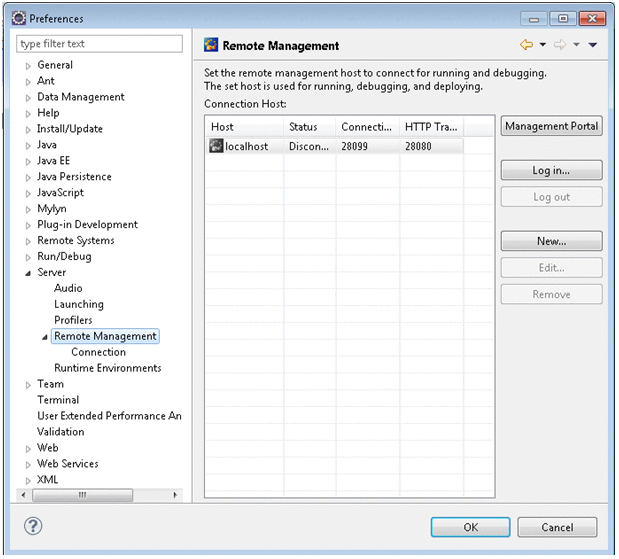
Task: Select the localhost host entry icon
Action: [x=216, y=146]
